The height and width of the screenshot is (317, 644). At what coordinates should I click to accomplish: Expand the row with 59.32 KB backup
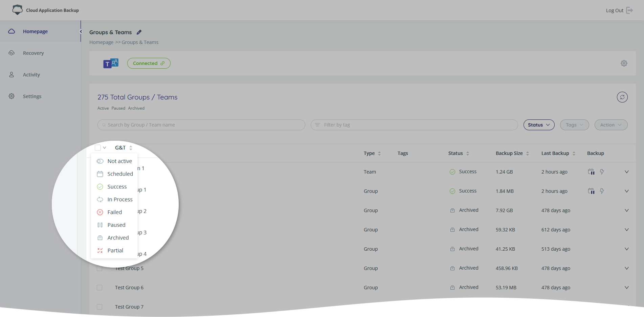tap(627, 230)
